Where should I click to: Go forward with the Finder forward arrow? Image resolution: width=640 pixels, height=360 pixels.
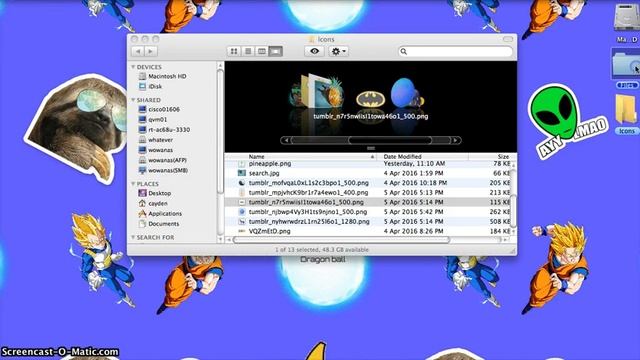(151, 51)
